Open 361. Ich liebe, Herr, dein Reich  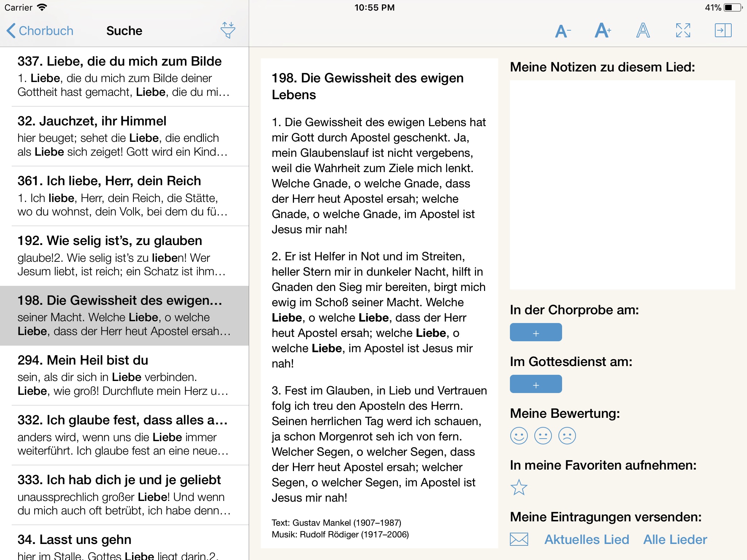click(x=124, y=196)
